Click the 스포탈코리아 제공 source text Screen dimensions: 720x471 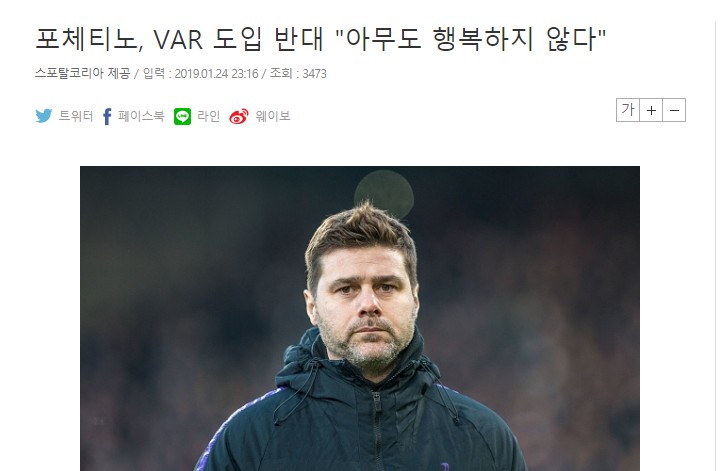(x=83, y=73)
